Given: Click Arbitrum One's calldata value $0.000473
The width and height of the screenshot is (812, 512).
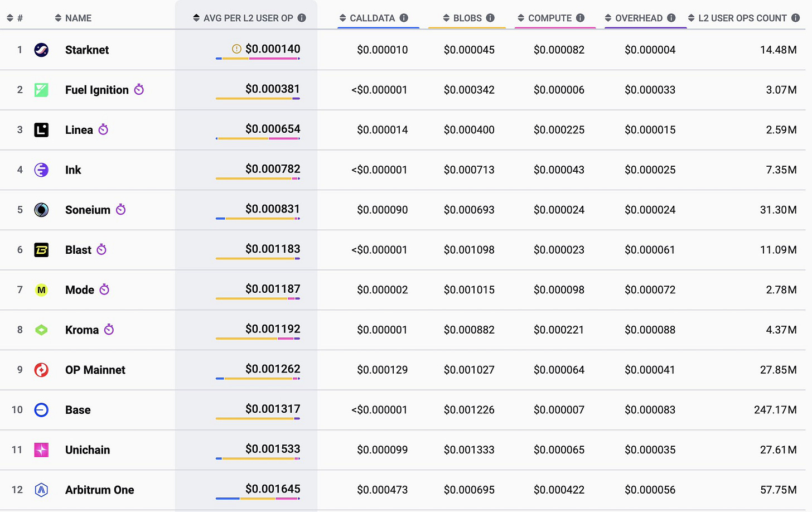Looking at the screenshot, I should point(383,490).
